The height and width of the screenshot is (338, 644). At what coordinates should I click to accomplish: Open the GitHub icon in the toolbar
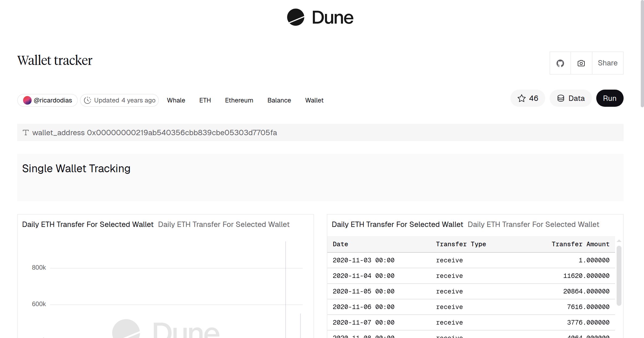(560, 63)
